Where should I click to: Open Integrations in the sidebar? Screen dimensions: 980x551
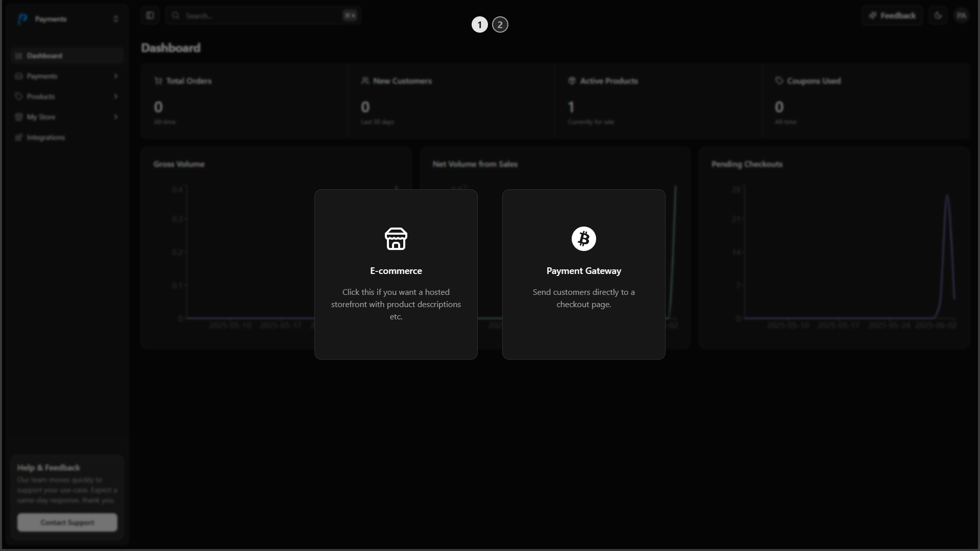coord(67,137)
